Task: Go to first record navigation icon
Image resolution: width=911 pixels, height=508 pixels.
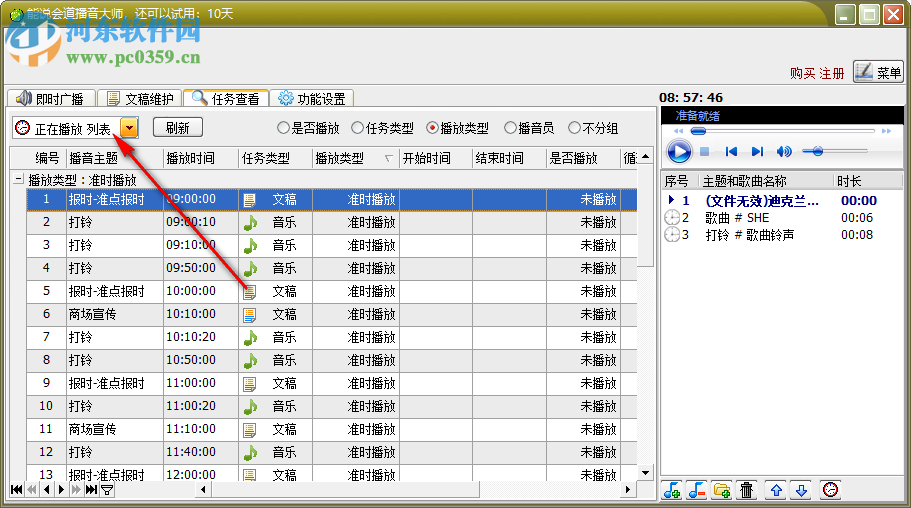Action: (17, 490)
